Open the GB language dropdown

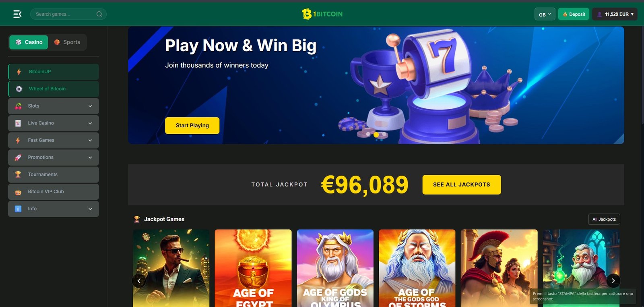545,14
